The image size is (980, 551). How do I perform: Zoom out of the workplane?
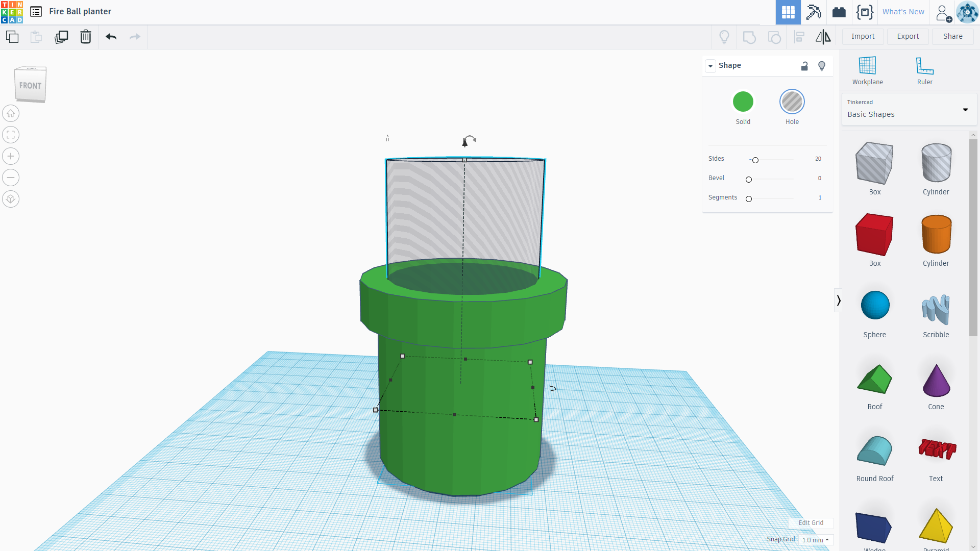[11, 178]
